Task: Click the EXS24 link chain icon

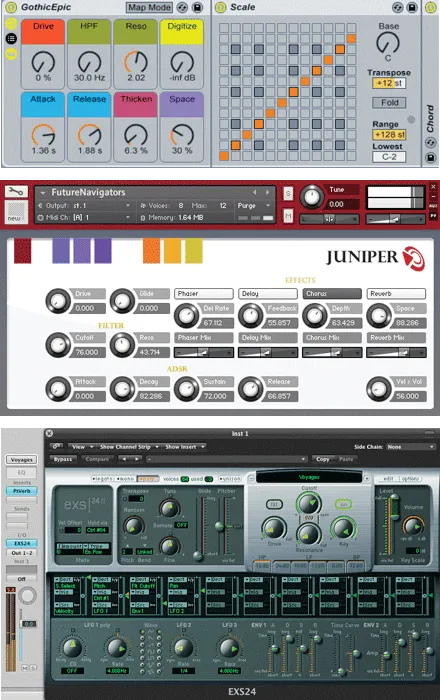Action: click(x=57, y=446)
